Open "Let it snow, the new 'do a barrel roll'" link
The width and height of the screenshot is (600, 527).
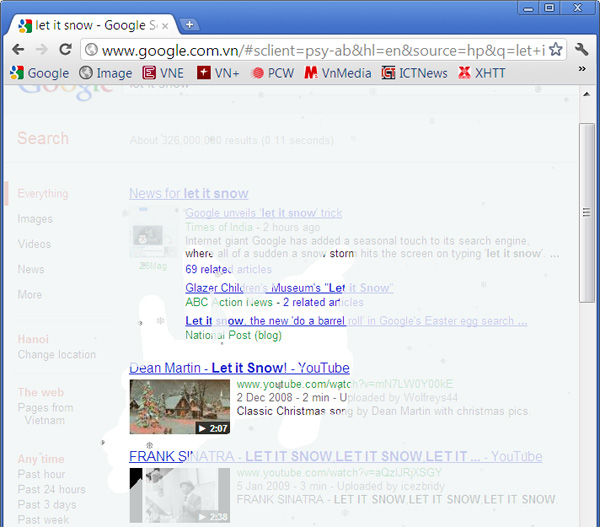click(356, 321)
